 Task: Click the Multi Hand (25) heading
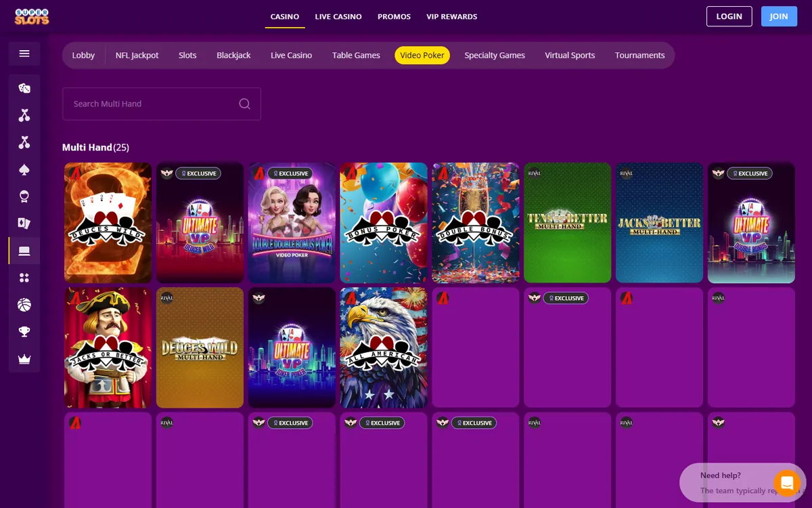[95, 148]
